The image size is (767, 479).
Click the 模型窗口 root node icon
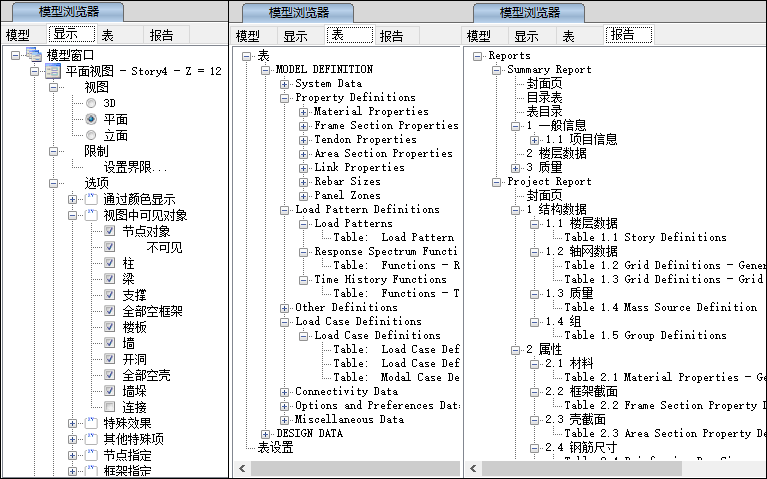(34, 55)
